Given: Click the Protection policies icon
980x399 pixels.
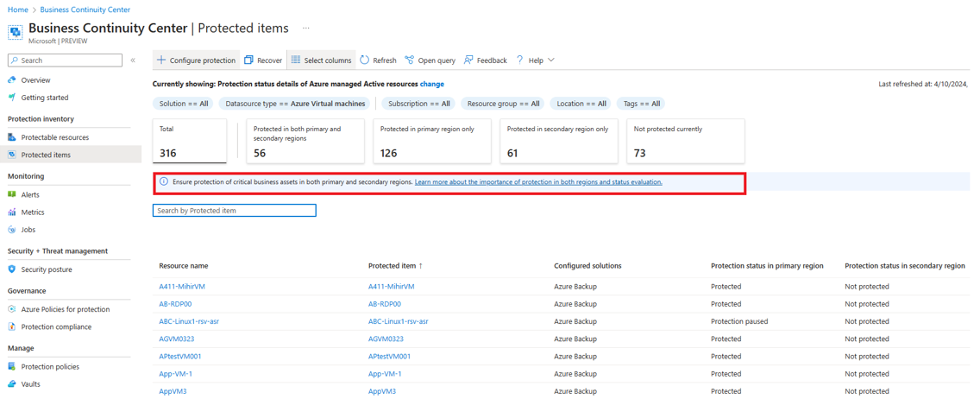Looking at the screenshot, I should click(x=12, y=366).
